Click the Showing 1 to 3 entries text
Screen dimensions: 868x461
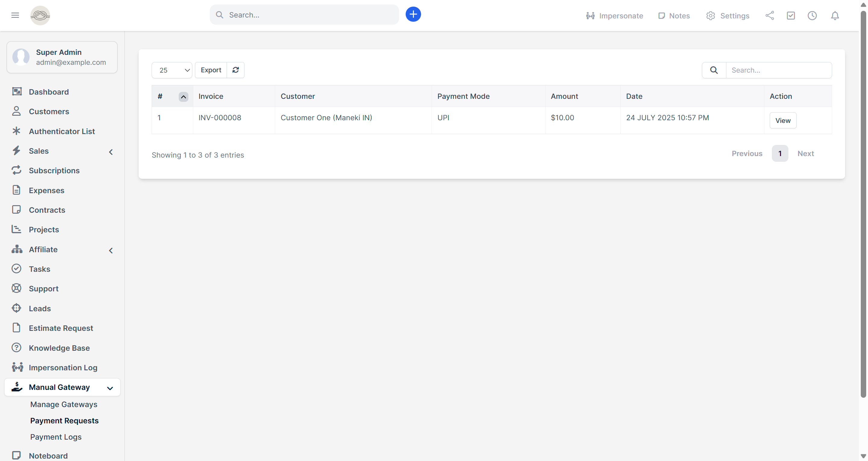198,155
